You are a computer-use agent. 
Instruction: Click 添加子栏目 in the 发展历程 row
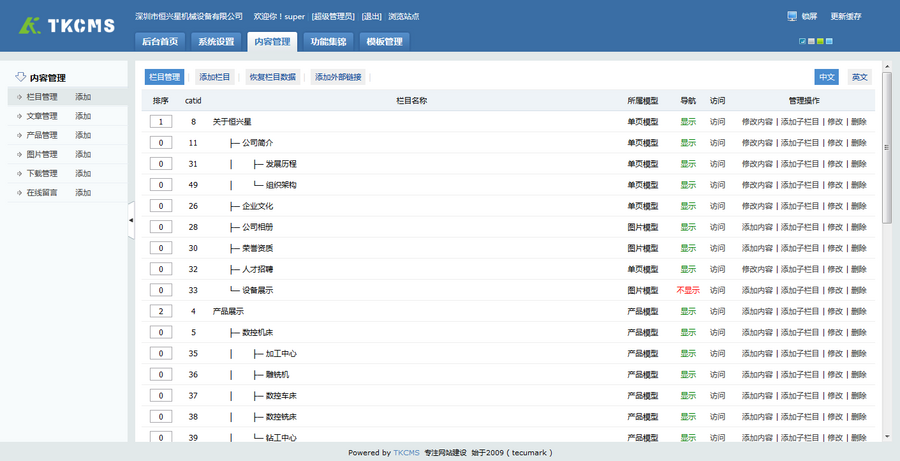pos(800,164)
